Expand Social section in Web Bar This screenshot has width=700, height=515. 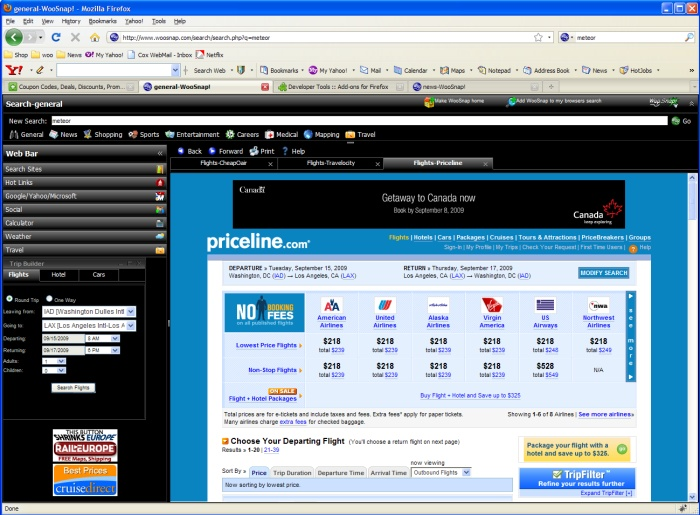(84, 210)
